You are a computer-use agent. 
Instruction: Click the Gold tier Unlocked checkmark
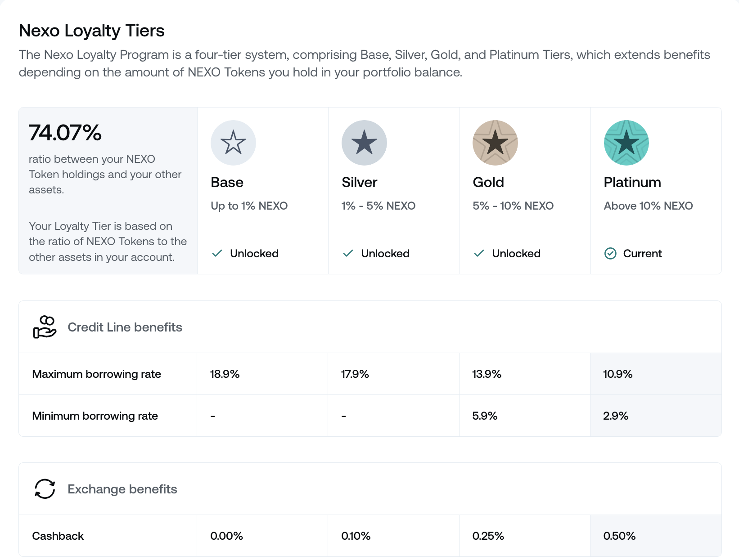click(479, 254)
